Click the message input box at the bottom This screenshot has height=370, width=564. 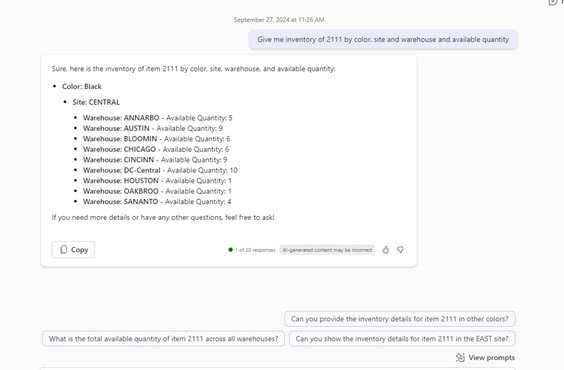pyautogui.click(x=278, y=369)
